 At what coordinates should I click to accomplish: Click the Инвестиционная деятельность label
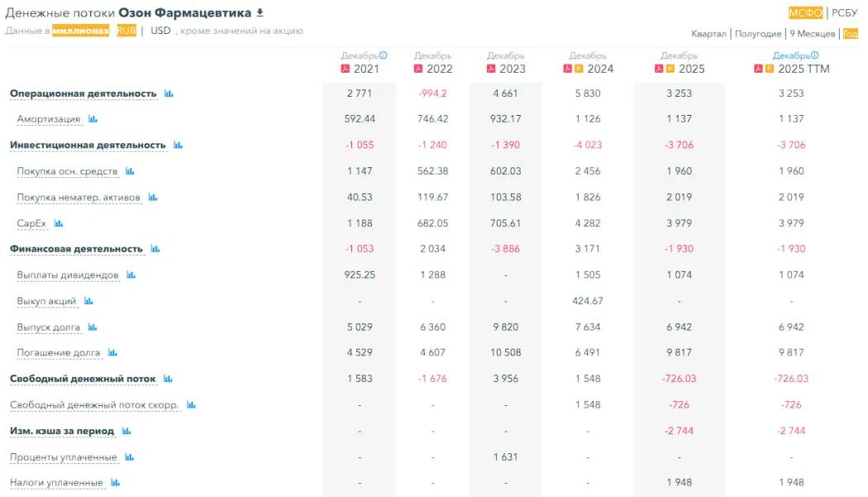(88, 145)
